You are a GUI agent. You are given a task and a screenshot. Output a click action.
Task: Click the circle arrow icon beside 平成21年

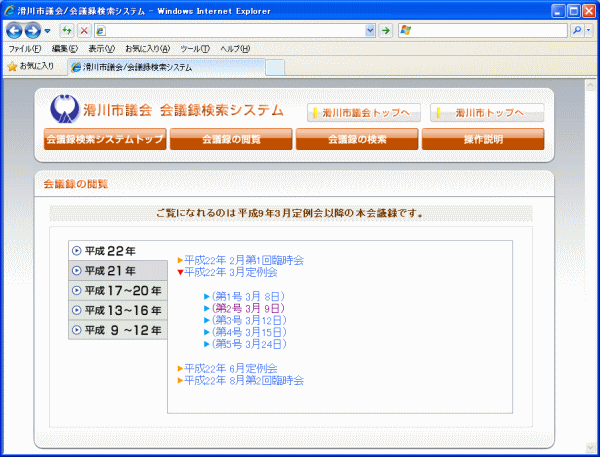click(77, 271)
